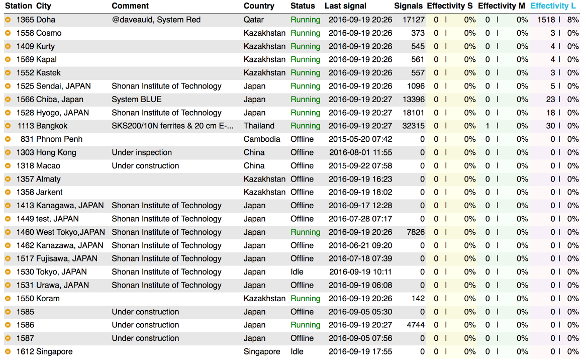Click the Status column header

pyautogui.click(x=303, y=6)
